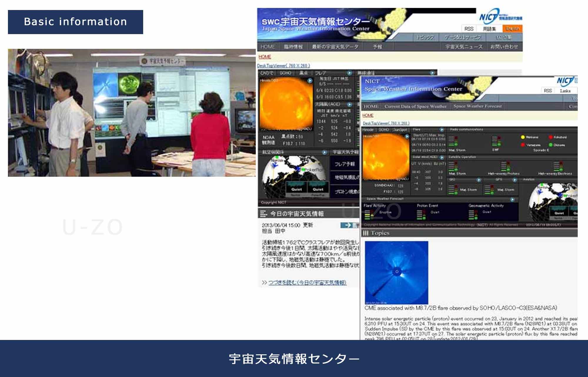
Task: Click arrow icon beside Space Weather Forecast header
Action: point(512,199)
